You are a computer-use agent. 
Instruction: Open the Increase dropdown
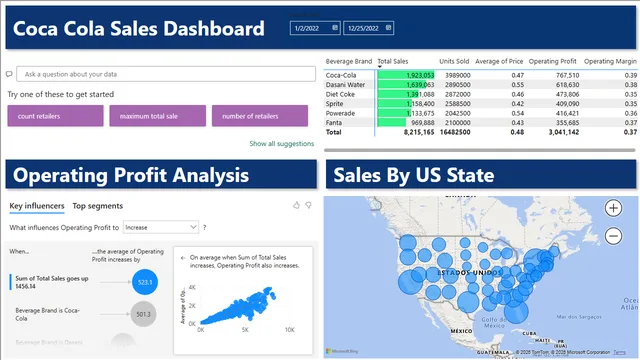[161, 227]
